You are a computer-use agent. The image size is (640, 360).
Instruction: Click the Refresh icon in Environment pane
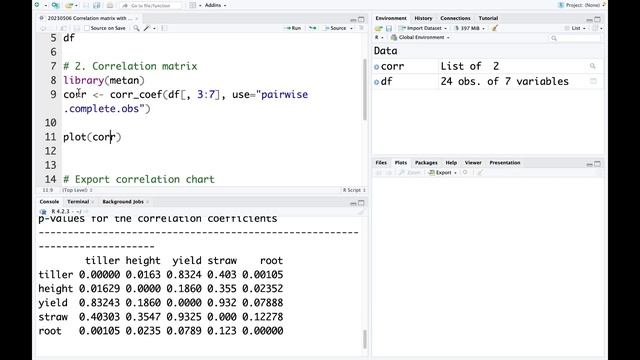[x=595, y=28]
